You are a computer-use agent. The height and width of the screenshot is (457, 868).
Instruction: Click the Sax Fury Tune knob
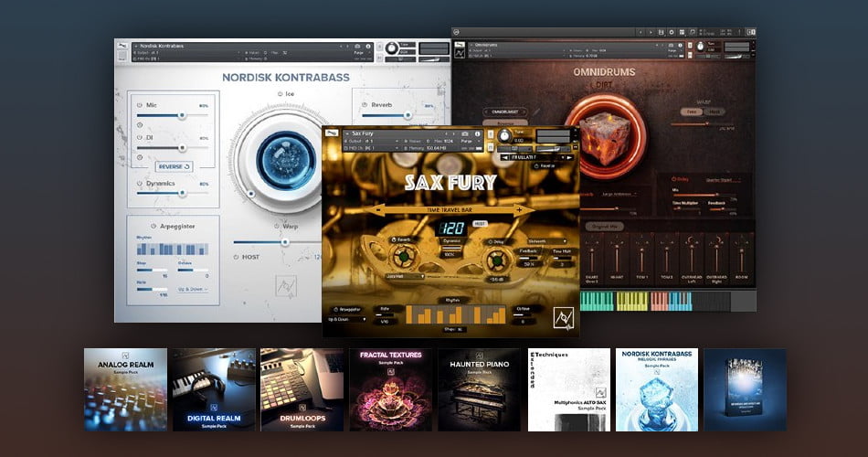click(x=506, y=136)
